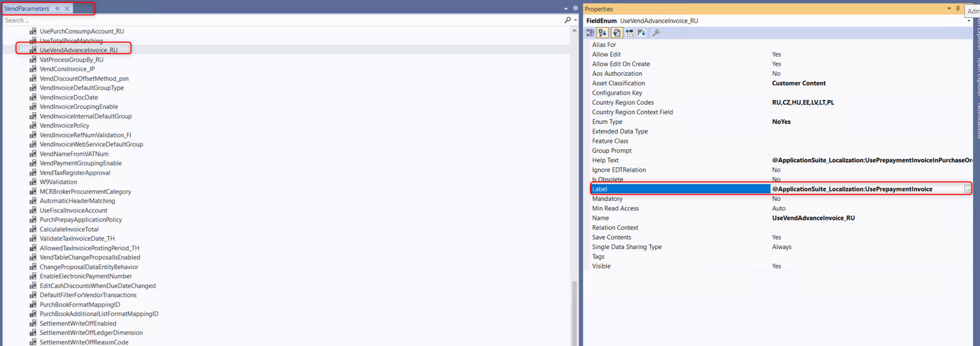Select VendInvoiceWebServiceDefaultGroup field

point(91,144)
